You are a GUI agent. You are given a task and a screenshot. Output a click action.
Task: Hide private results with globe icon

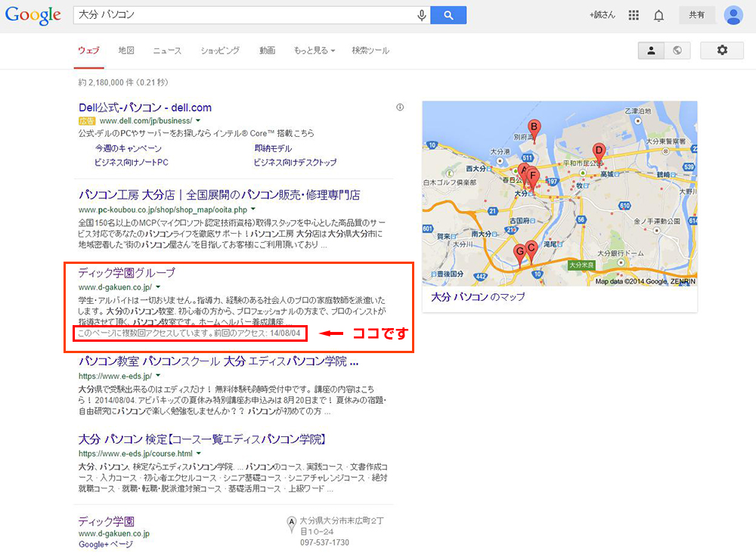677,50
